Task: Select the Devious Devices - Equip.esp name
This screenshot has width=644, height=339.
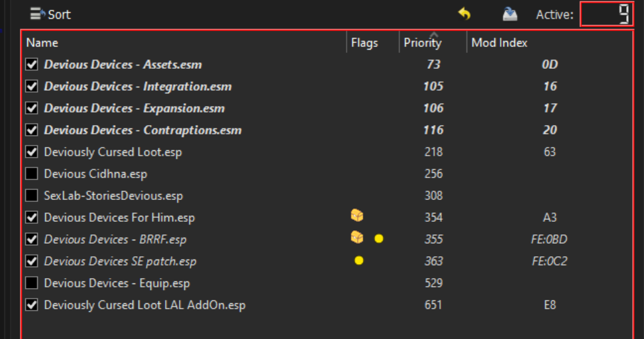Action: pyautogui.click(x=117, y=283)
